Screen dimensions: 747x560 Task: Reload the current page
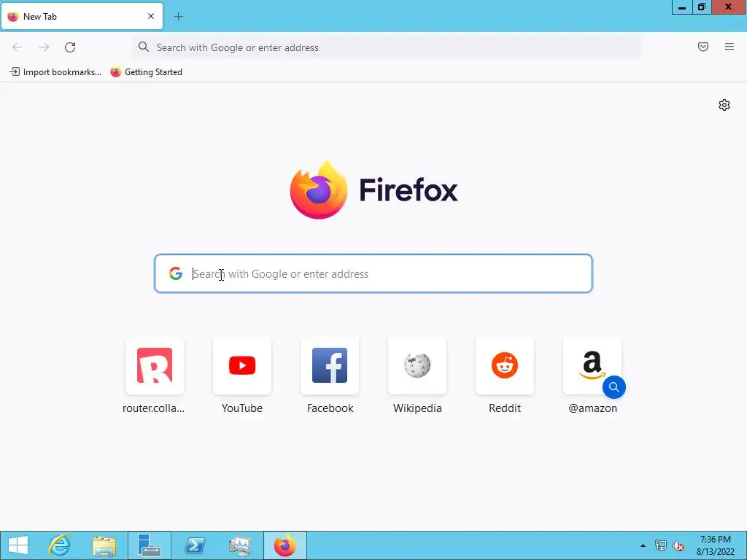pyautogui.click(x=70, y=47)
